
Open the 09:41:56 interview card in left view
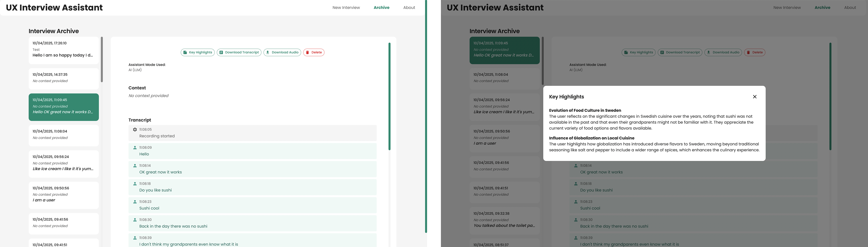64,224
